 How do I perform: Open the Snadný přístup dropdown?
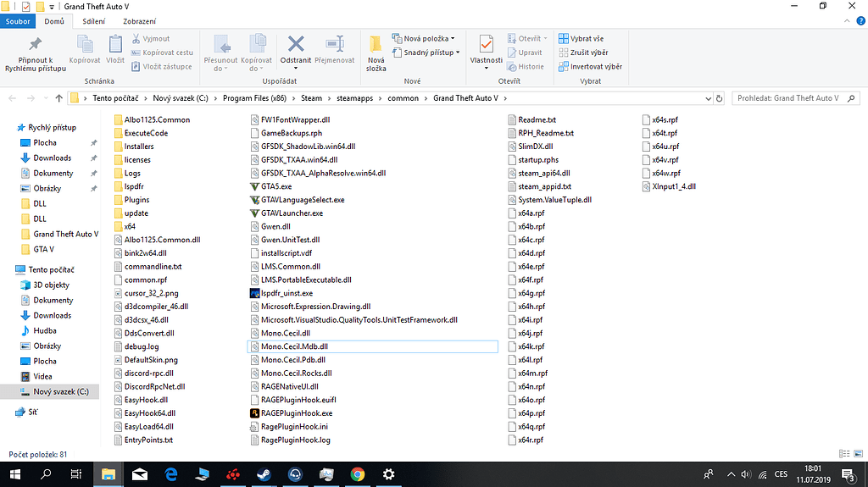[426, 53]
